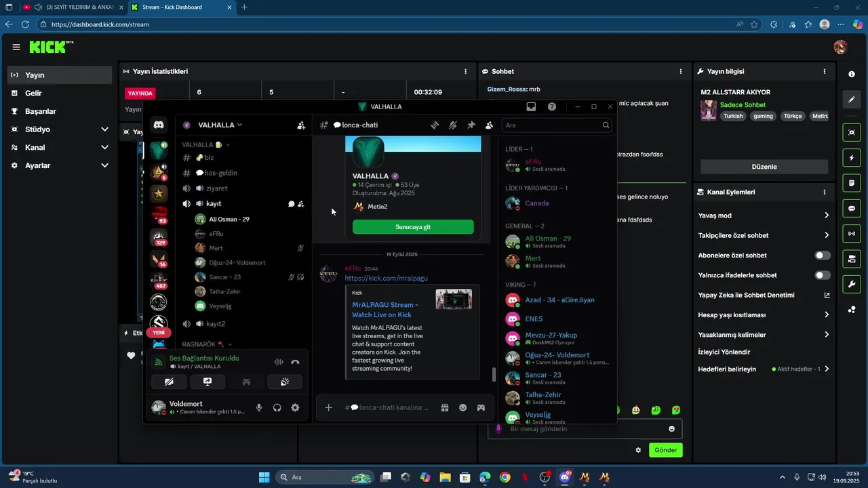The image size is (868, 488).
Task: Expand Stüdyo menu in Kick sidebar
Action: (x=104, y=129)
